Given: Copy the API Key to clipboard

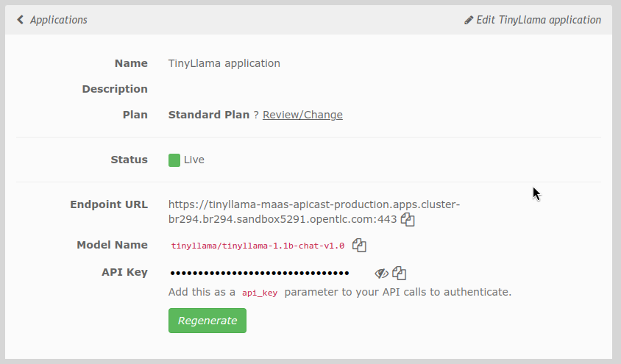Looking at the screenshot, I should (400, 273).
